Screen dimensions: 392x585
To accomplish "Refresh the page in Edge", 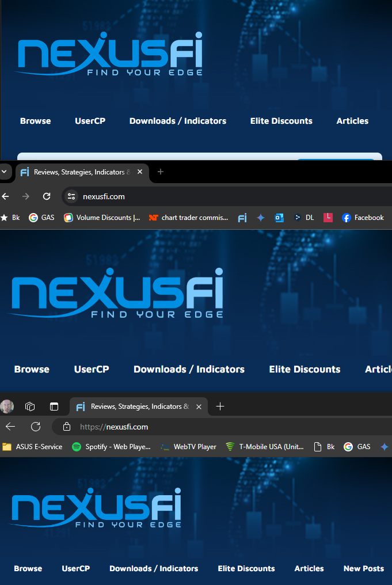I will click(x=36, y=427).
